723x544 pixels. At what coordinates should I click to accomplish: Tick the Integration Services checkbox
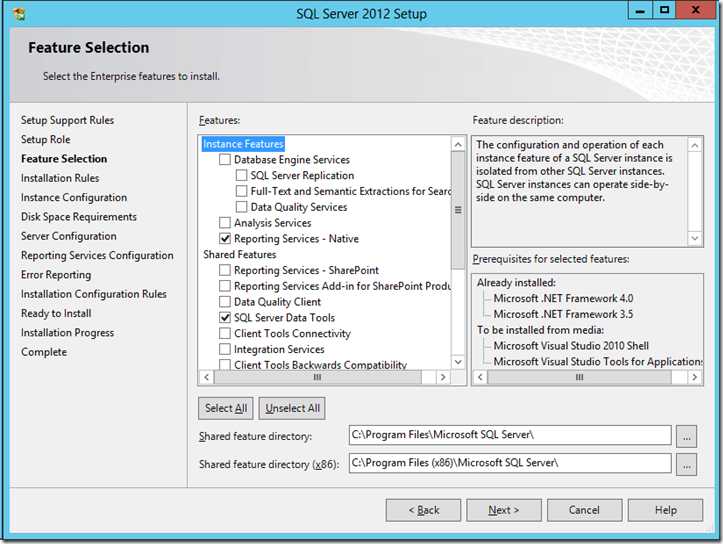coord(225,349)
